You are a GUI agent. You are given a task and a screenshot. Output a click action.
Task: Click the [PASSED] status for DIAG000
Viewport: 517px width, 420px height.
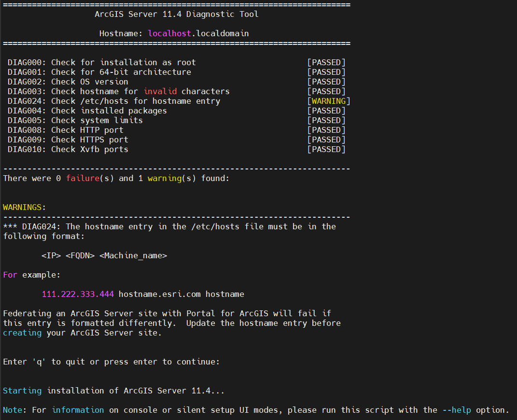[326, 63]
